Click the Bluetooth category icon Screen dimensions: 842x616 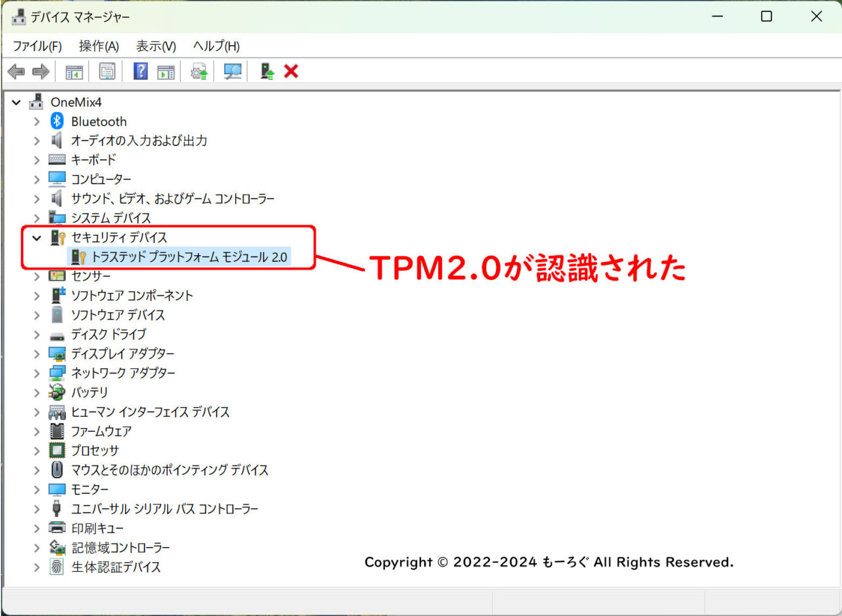tap(57, 121)
